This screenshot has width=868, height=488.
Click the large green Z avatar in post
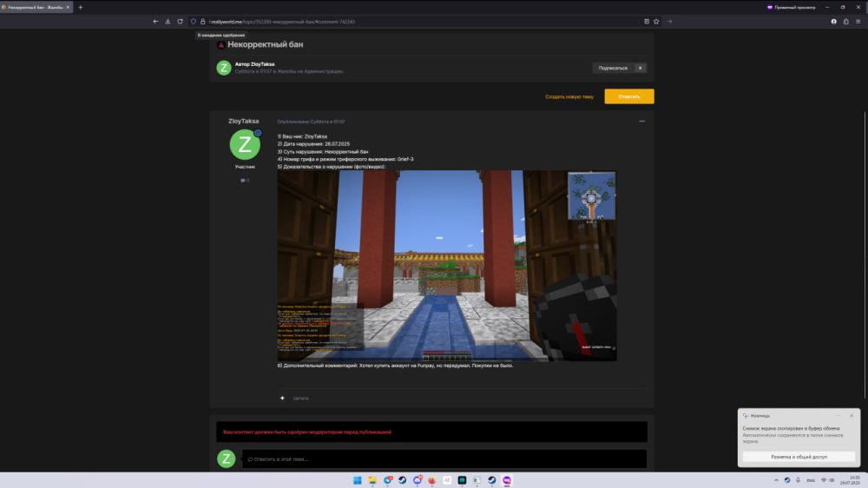[x=245, y=144]
